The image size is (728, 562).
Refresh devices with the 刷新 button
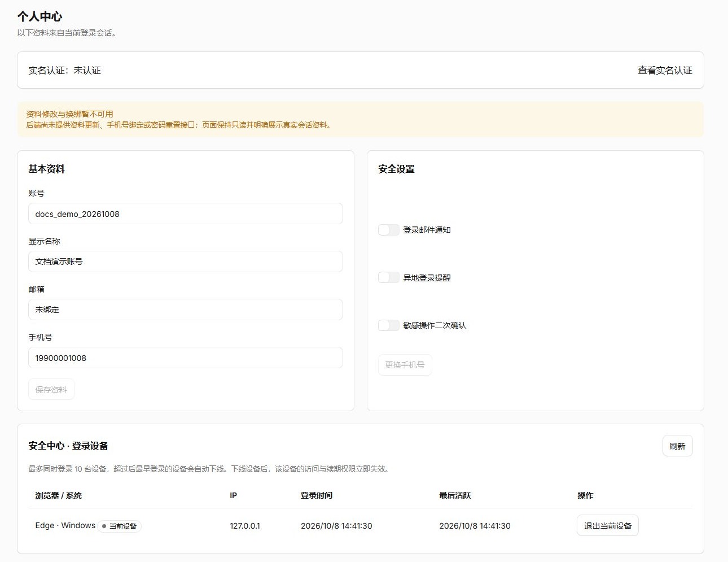coord(677,446)
